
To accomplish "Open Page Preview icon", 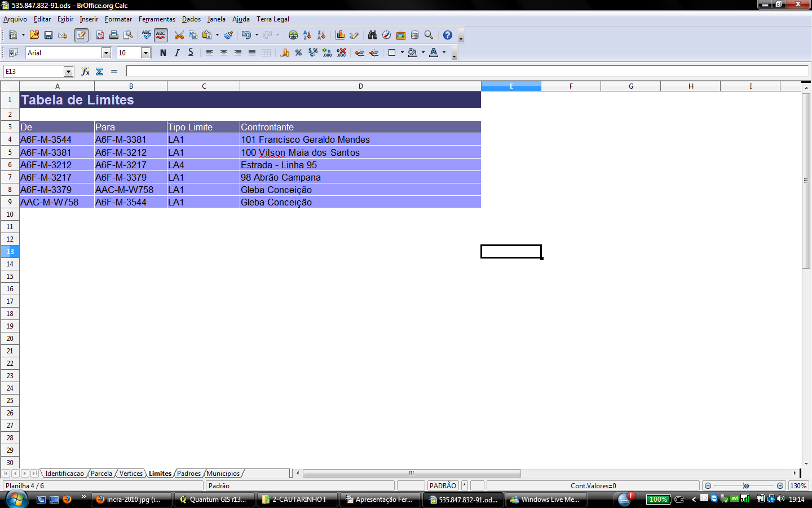I will [129, 35].
